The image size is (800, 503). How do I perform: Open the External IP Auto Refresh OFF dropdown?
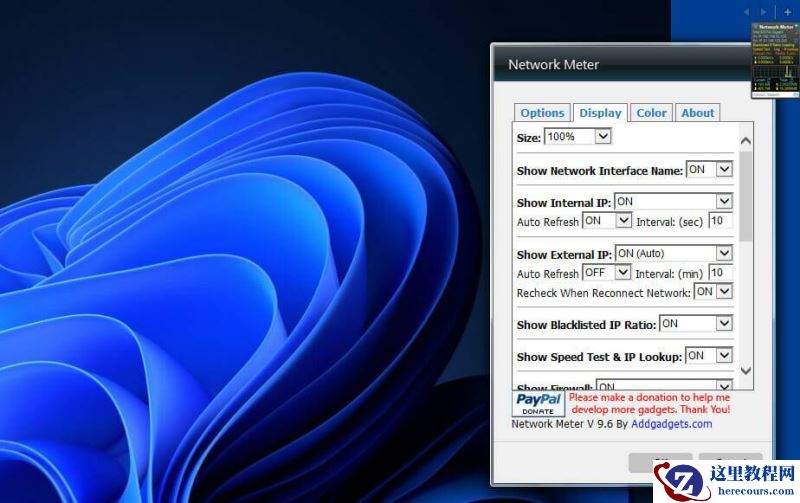(607, 273)
